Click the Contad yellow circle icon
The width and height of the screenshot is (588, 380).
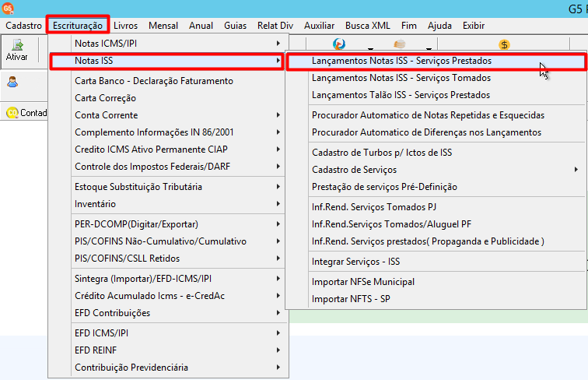point(12,113)
